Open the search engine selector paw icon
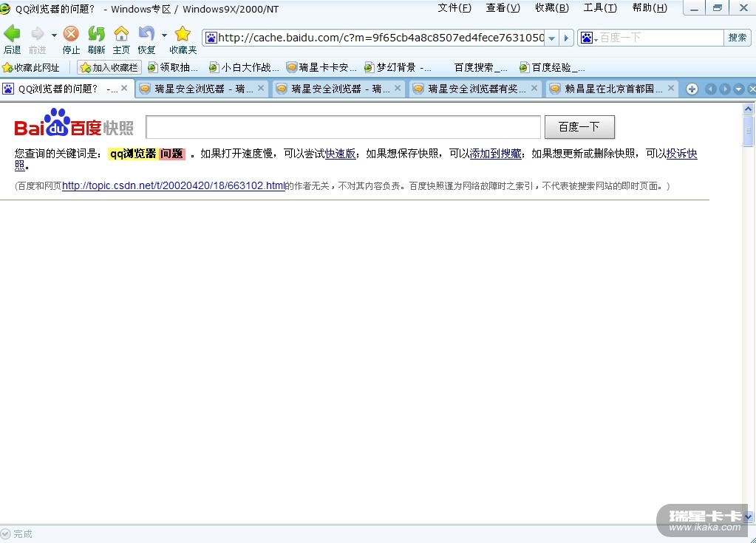The height and width of the screenshot is (543, 756). [x=588, y=38]
